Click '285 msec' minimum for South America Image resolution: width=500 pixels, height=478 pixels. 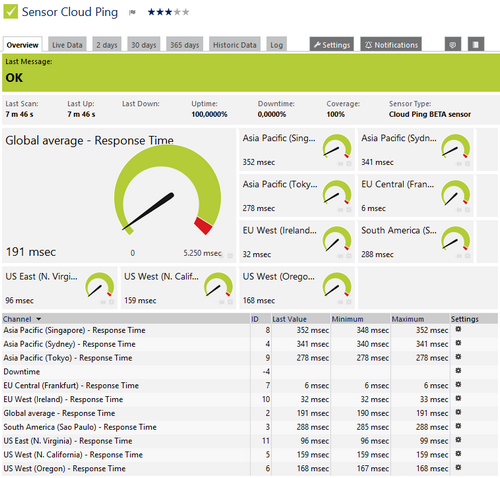(x=373, y=427)
